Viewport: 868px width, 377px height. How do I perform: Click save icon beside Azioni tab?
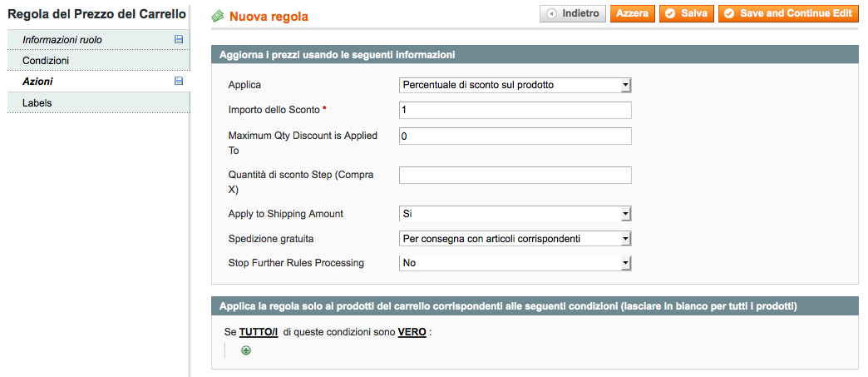(179, 81)
